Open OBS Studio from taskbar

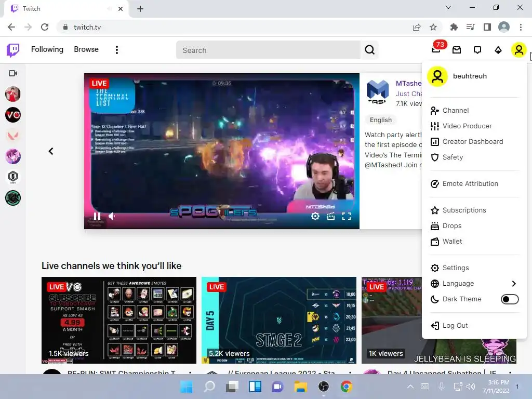(x=323, y=387)
